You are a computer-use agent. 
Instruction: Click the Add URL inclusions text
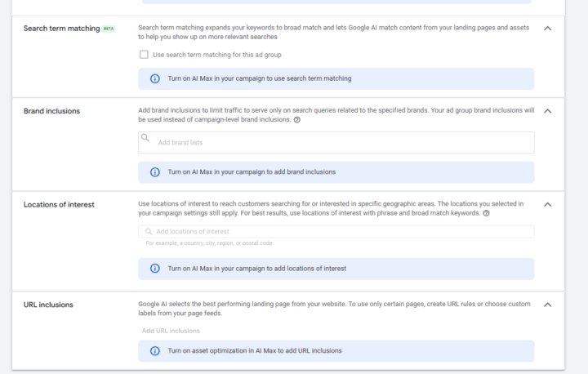pyautogui.click(x=171, y=331)
